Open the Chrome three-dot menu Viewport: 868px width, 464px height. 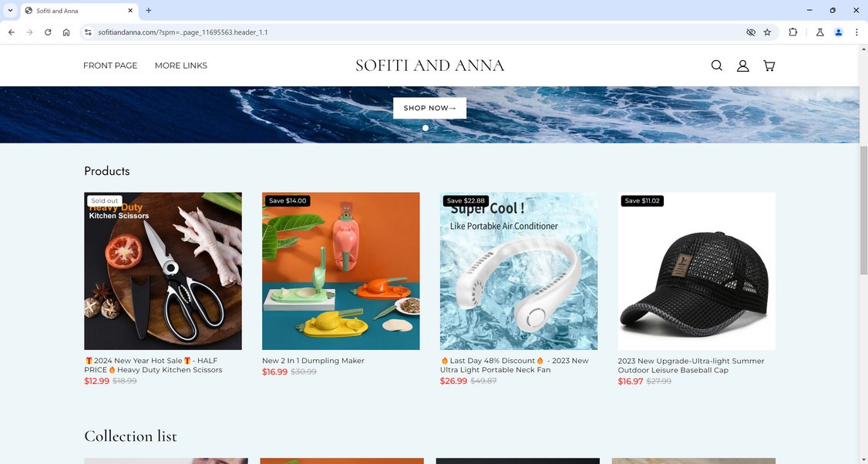(x=856, y=32)
